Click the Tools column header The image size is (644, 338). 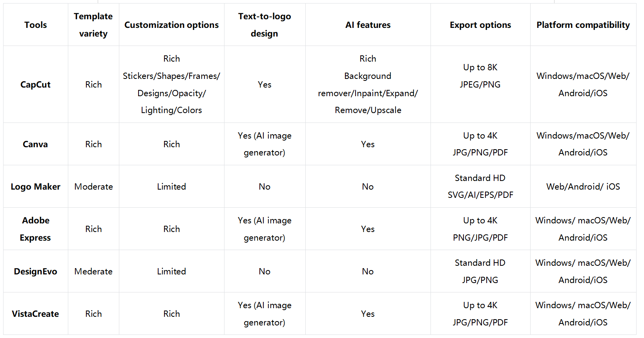point(35,25)
